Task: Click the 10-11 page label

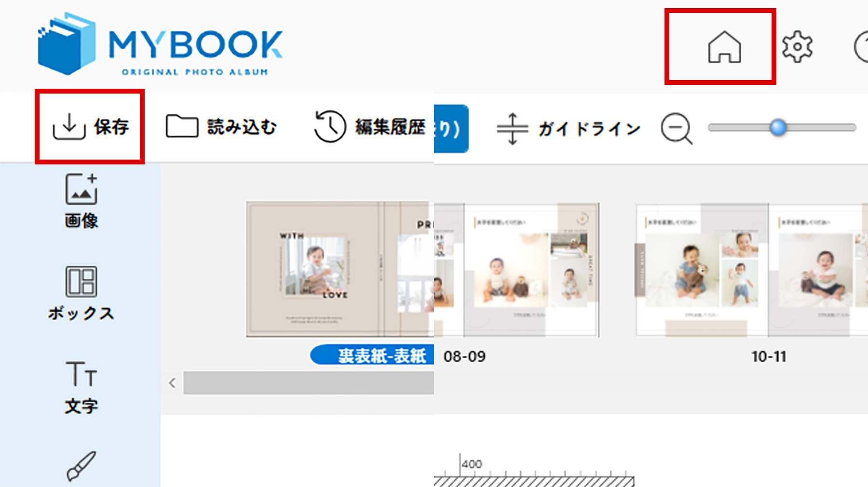Action: point(769,356)
